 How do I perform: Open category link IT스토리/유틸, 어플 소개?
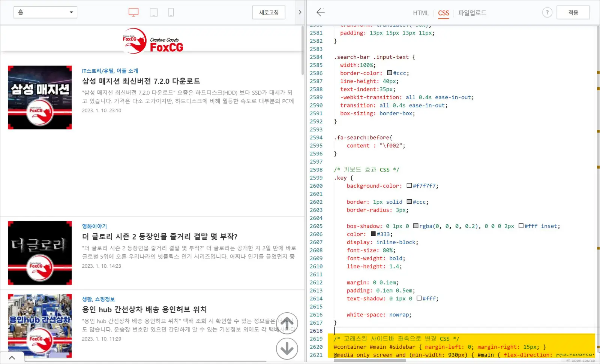coord(110,71)
